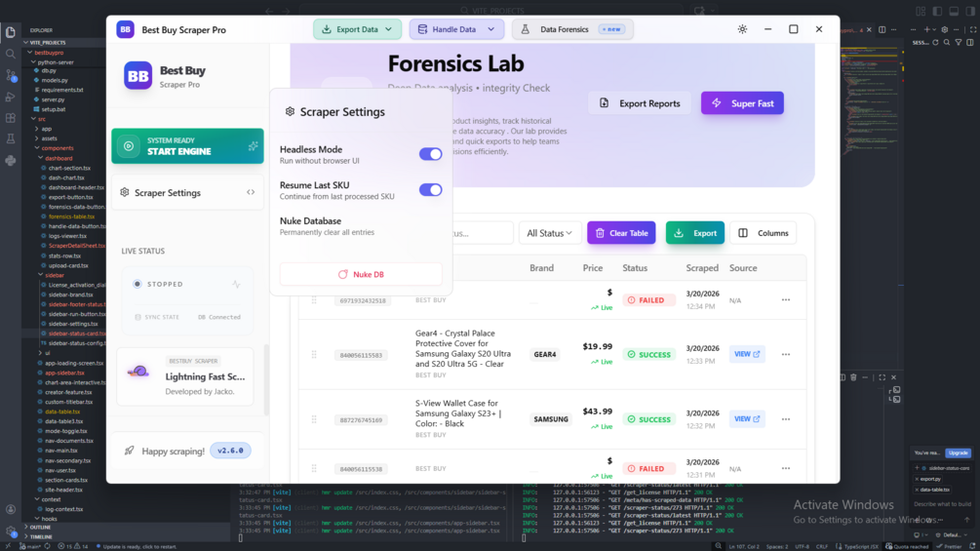Open VS Code Search activity icon
Image resolution: width=980 pixels, height=551 pixels.
coord(11,55)
